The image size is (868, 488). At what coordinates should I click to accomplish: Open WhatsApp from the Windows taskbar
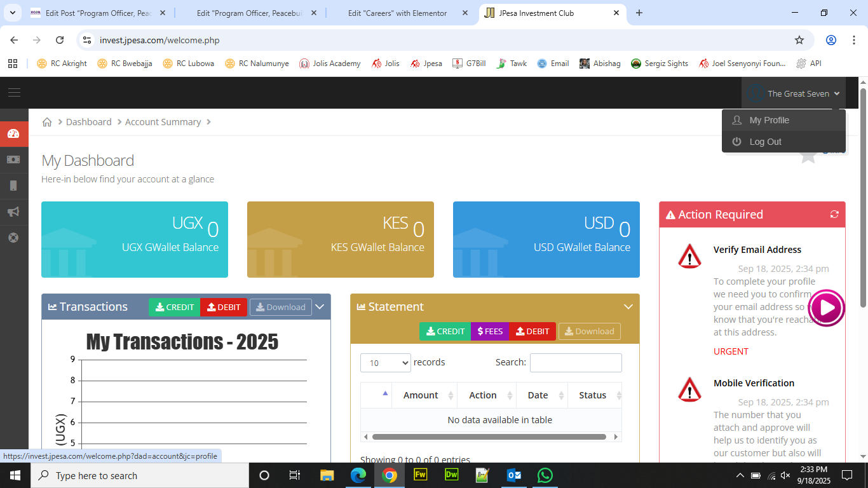[545, 475]
